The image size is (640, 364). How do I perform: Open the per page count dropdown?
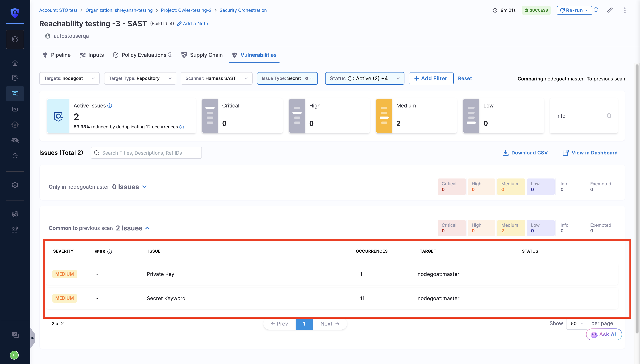[577, 323]
